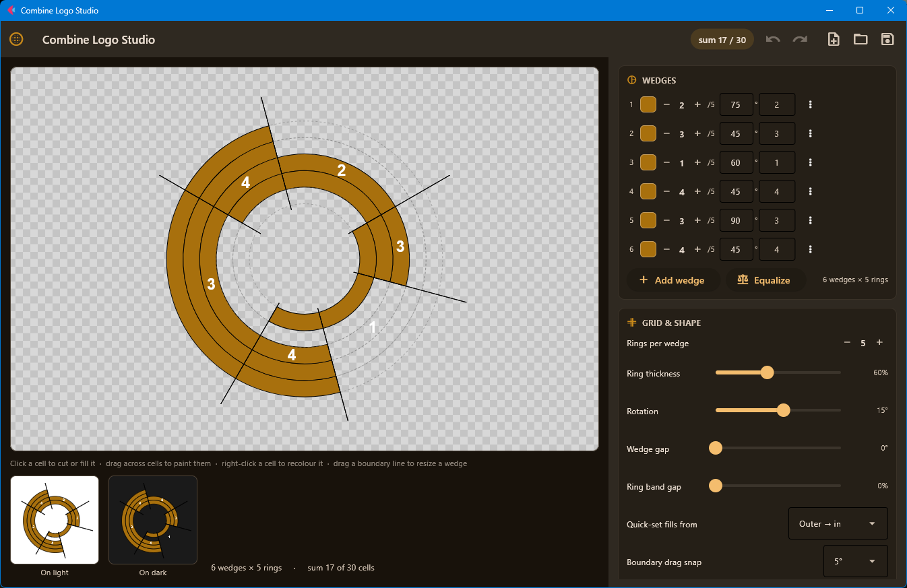Image resolution: width=907 pixels, height=588 pixels.
Task: Decrease filled rings of wedge 3
Action: point(666,162)
